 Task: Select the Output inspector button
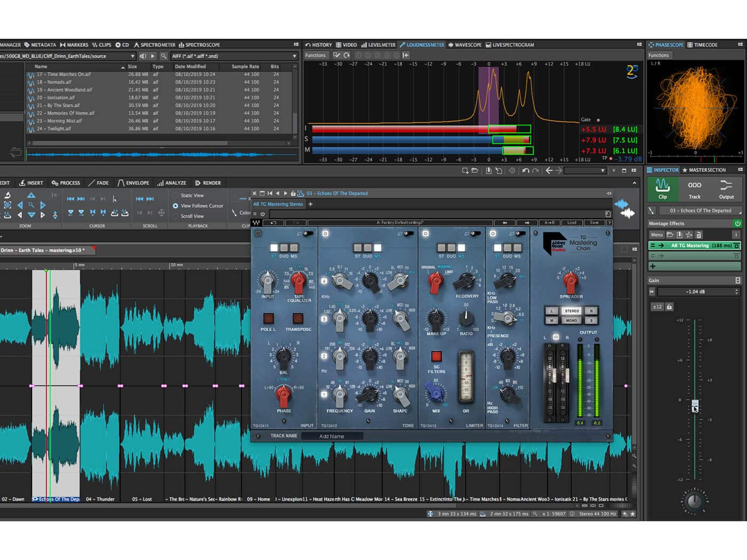click(x=726, y=189)
